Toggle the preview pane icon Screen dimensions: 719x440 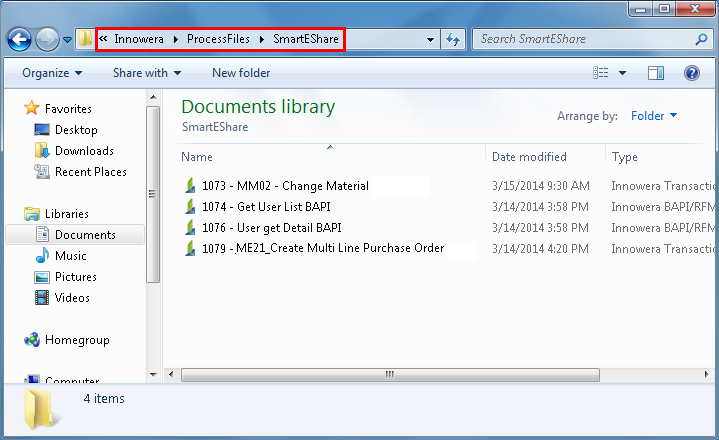coord(656,73)
